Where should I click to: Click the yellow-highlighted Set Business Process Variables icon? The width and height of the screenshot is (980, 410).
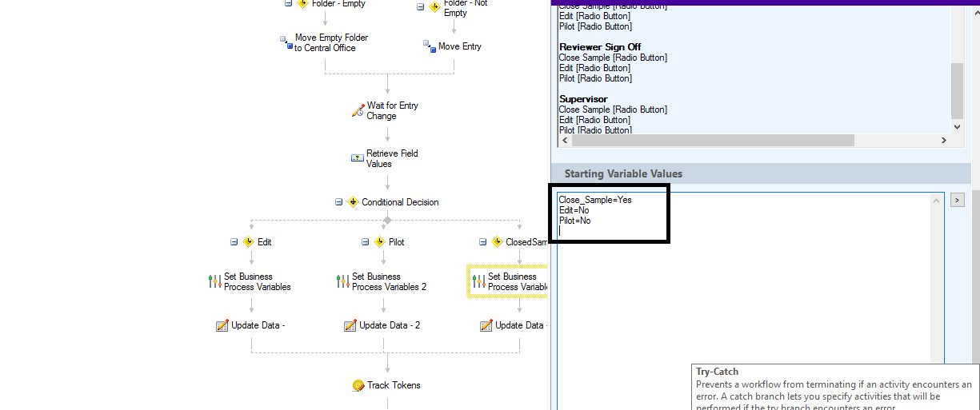click(x=478, y=281)
